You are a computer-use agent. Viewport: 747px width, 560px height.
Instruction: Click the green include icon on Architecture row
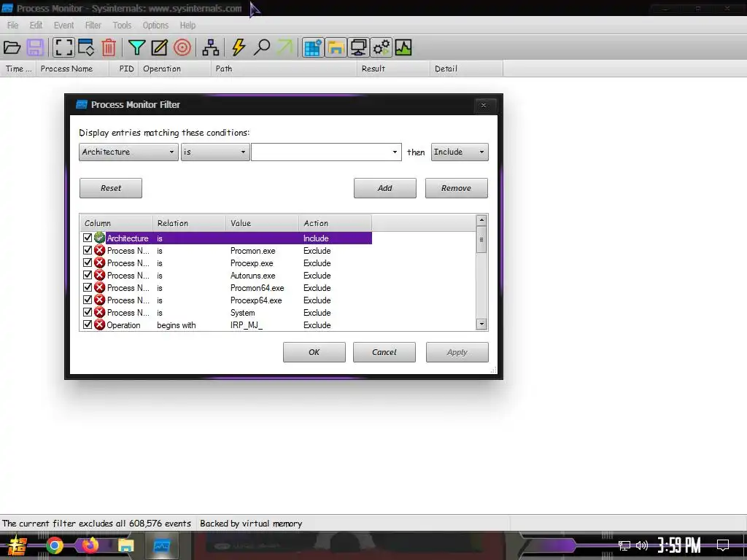(x=99, y=238)
